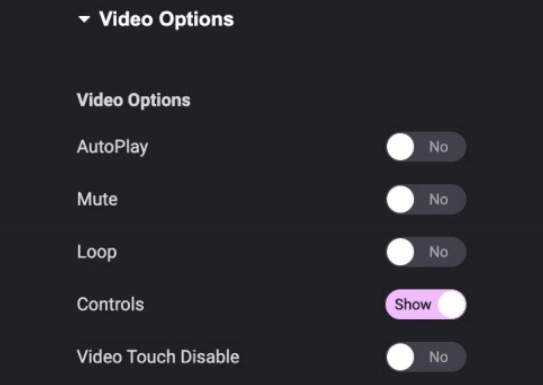The height and width of the screenshot is (385, 543).
Task: Click the knob on Video Touch Disable switch
Action: pyautogui.click(x=401, y=357)
